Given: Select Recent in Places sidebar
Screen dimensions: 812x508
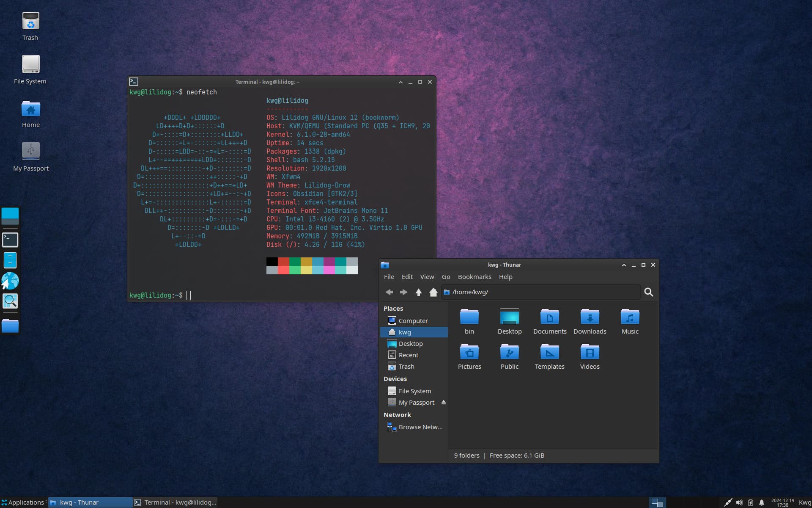Looking at the screenshot, I should 408,355.
